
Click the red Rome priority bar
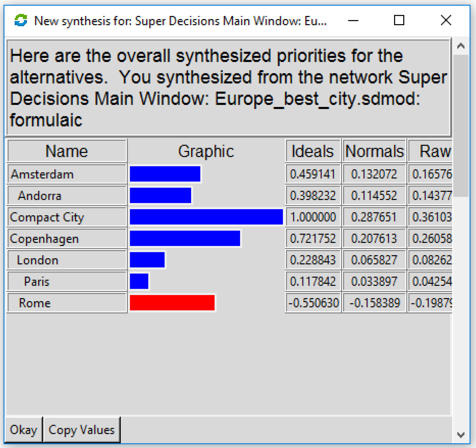172,303
